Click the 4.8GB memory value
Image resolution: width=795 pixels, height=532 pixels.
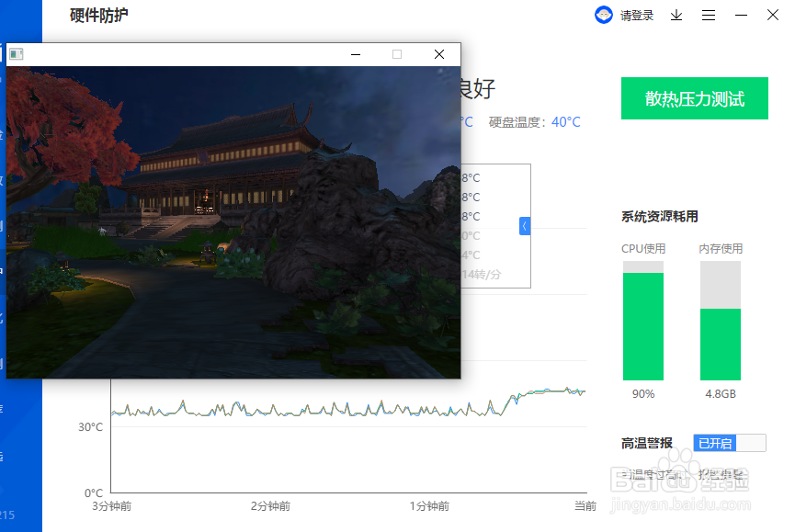(x=720, y=393)
